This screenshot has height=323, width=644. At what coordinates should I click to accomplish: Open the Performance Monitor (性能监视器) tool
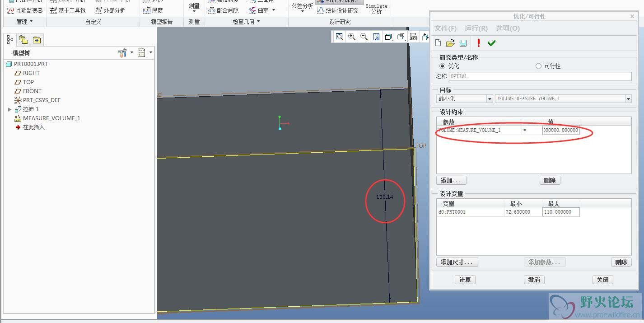pyautogui.click(x=25, y=10)
